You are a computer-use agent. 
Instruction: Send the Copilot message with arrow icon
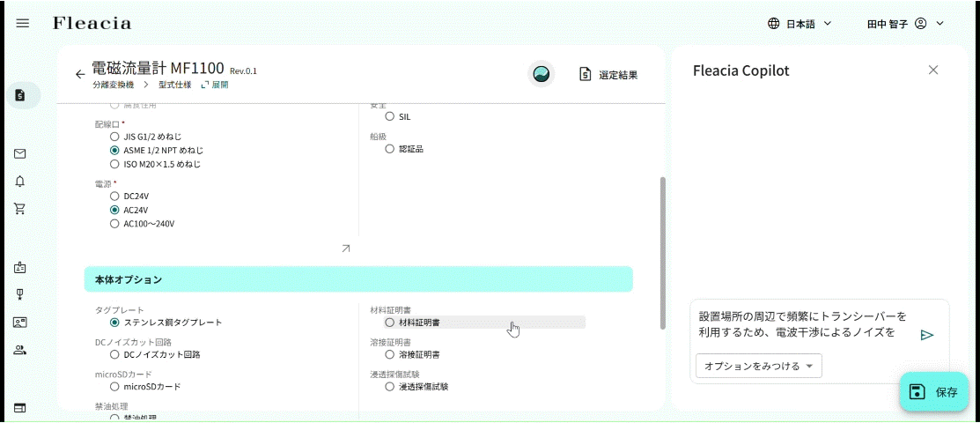(926, 335)
